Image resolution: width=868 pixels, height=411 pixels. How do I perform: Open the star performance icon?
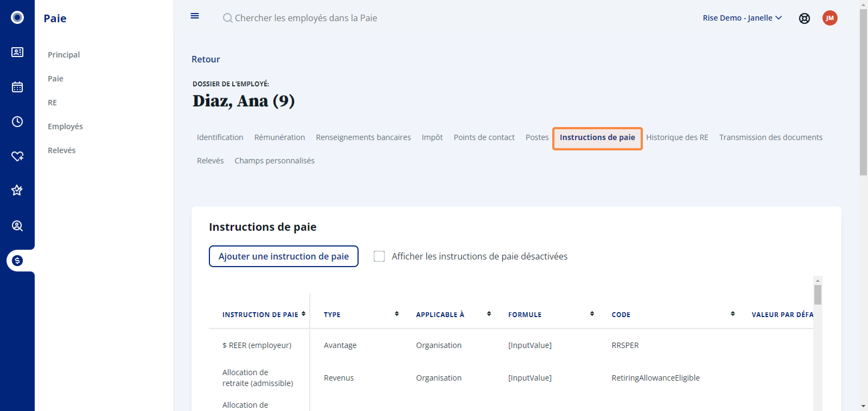tap(17, 191)
